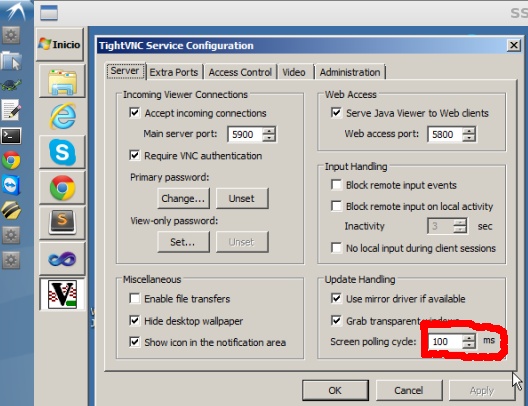The image size is (528, 406).
Task: Enable file transfers checkbox
Action: pos(135,298)
